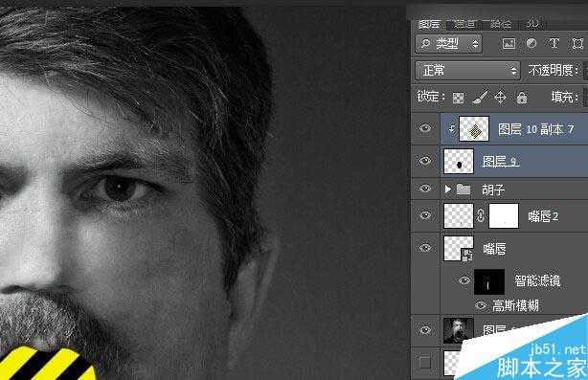The image size is (588, 380).
Task: Switch to the 路径 tab
Action: point(501,24)
